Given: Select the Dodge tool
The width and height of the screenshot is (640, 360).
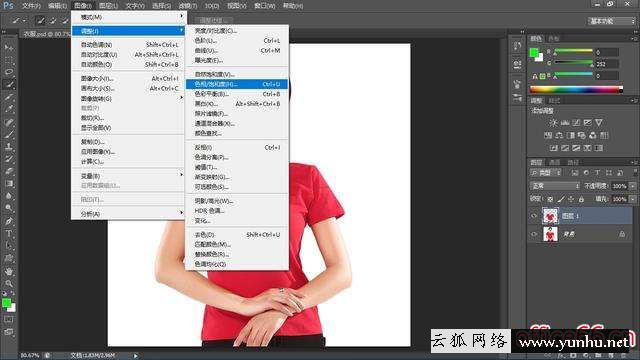Looking at the screenshot, I should coord(9,208).
